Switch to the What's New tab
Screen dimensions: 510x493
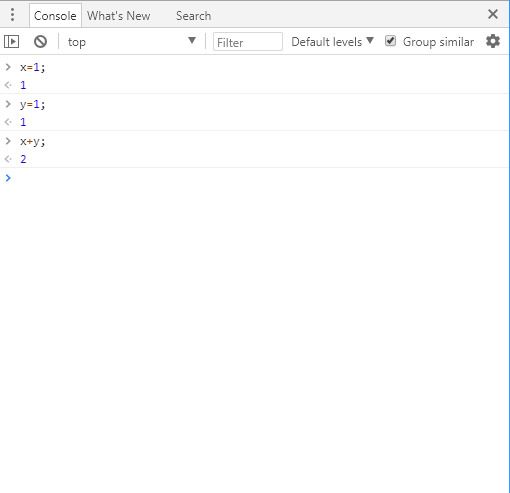coord(118,16)
